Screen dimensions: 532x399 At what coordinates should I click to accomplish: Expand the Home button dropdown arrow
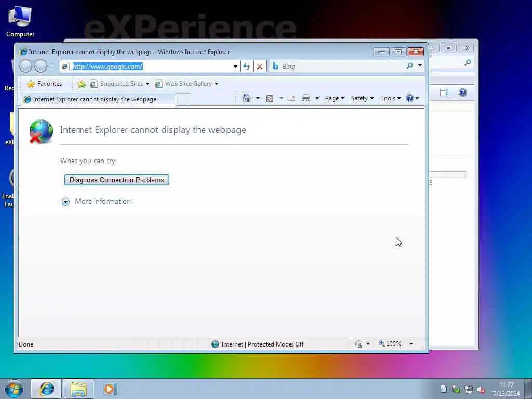click(258, 98)
